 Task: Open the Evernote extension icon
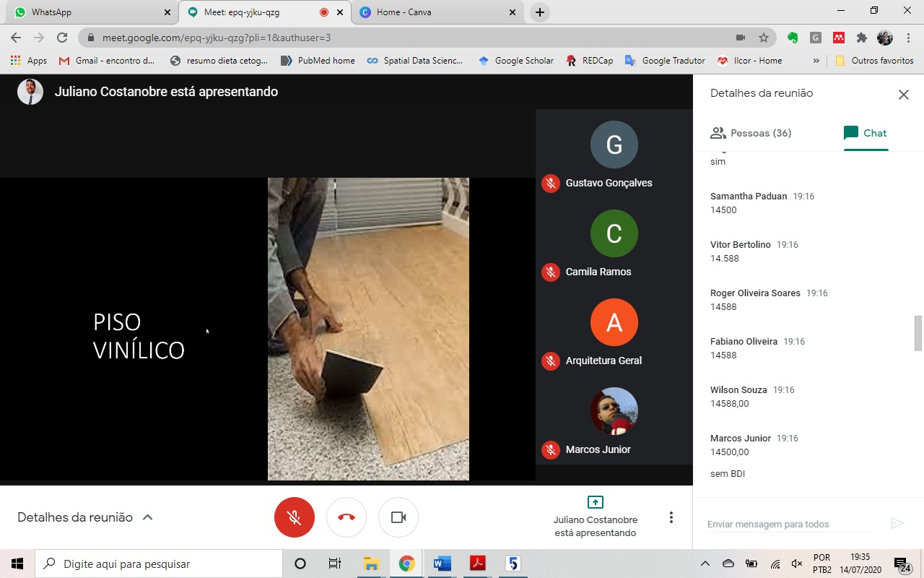pyautogui.click(x=793, y=38)
